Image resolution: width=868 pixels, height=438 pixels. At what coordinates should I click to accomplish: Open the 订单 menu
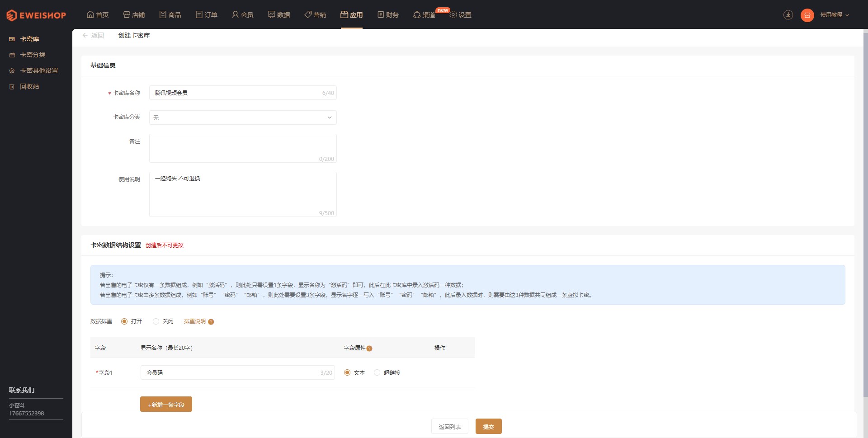click(207, 15)
